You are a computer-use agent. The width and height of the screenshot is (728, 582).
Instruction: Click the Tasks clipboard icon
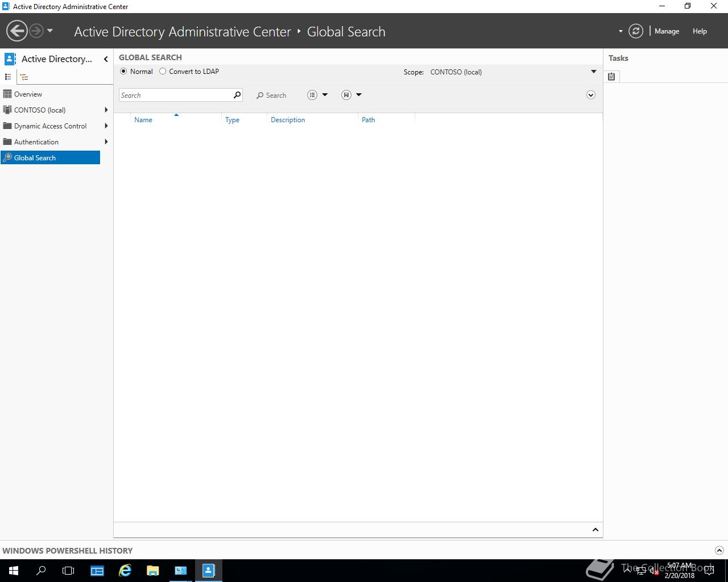coord(611,76)
